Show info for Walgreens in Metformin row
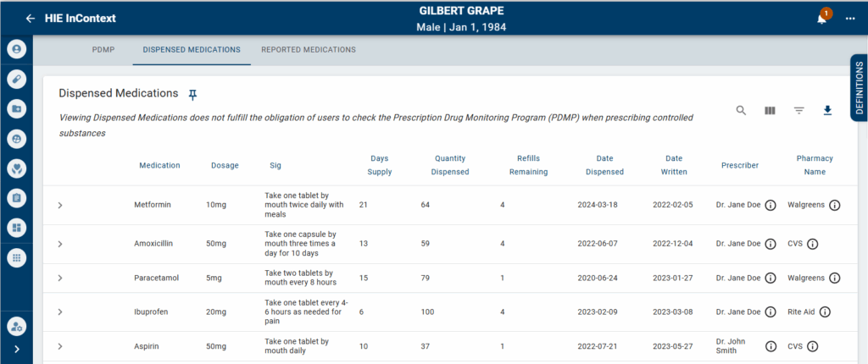Viewport: 868px width, 364px height. tap(834, 205)
